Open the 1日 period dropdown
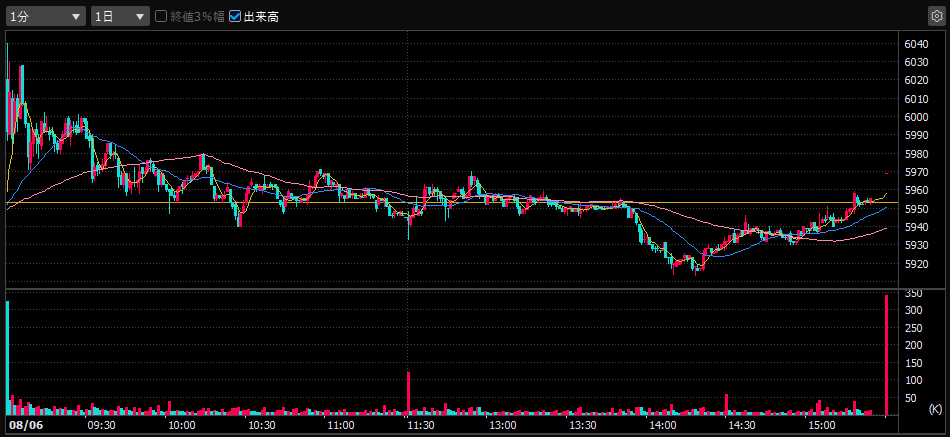Screen dimensions: 950x437 pos(120,16)
